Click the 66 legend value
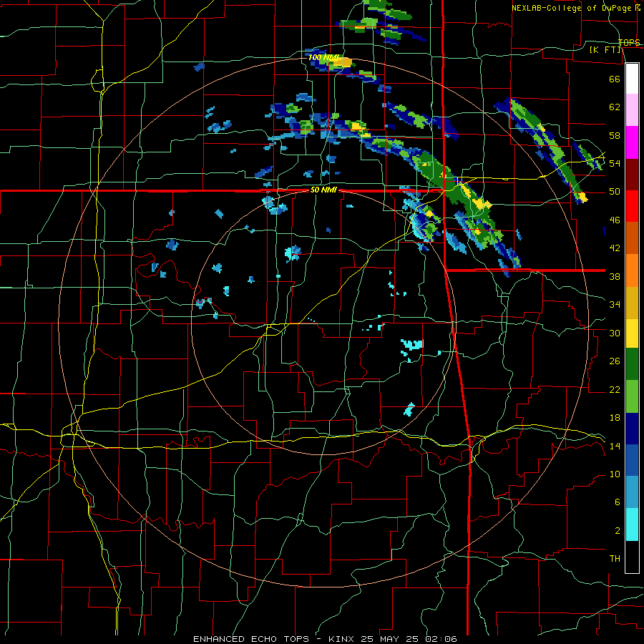The height and width of the screenshot is (644, 644). tap(615, 79)
